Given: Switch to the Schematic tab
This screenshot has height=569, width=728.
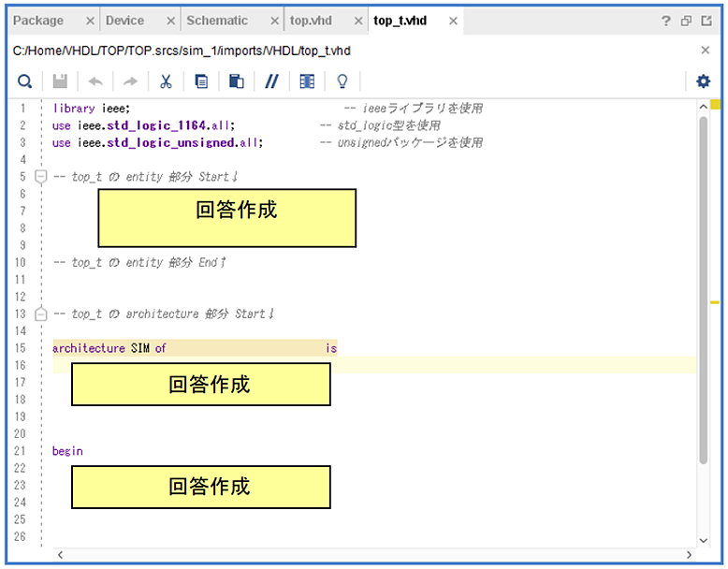Looking at the screenshot, I should (217, 21).
